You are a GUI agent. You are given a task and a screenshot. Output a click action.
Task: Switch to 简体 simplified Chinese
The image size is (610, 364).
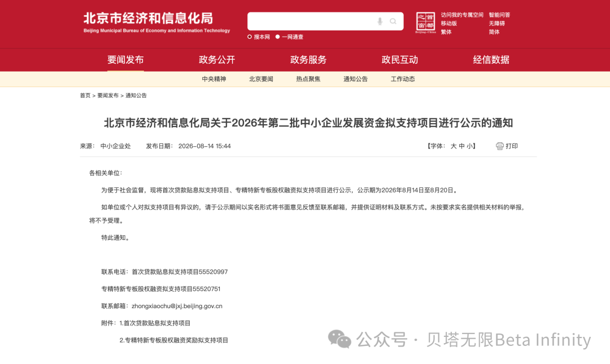pyautogui.click(x=494, y=32)
